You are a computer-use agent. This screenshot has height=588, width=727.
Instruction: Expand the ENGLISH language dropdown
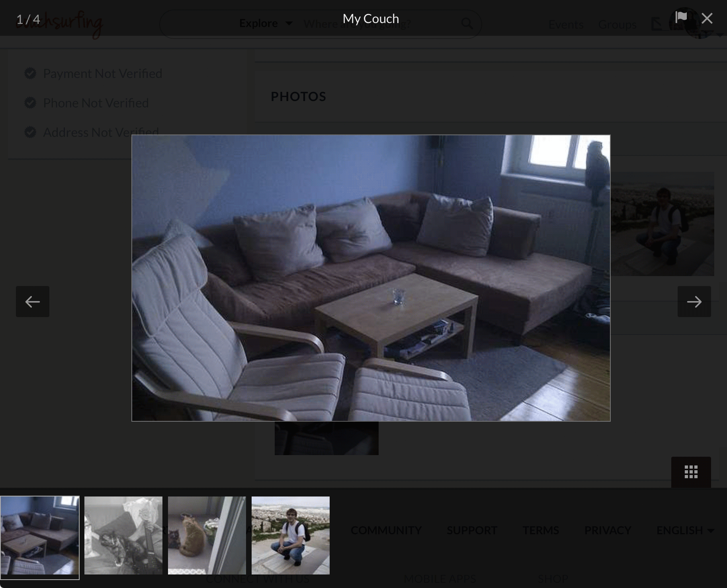(x=685, y=530)
